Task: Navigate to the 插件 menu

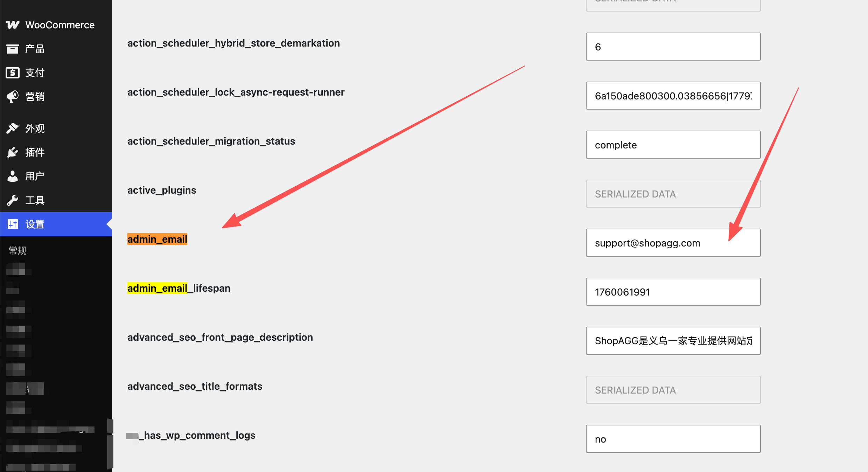Action: tap(56, 152)
